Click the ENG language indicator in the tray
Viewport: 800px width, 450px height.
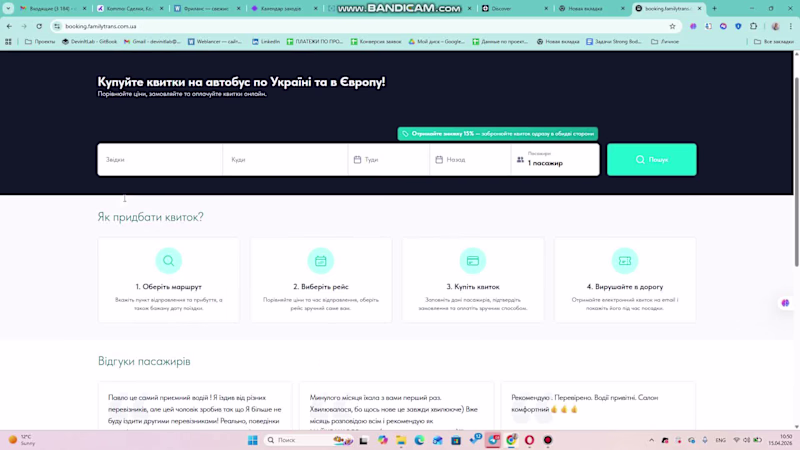pyautogui.click(x=720, y=440)
